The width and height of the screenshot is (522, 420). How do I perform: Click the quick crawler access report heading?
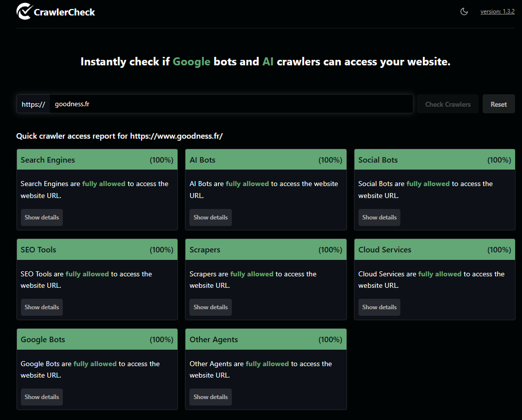pyautogui.click(x=120, y=135)
